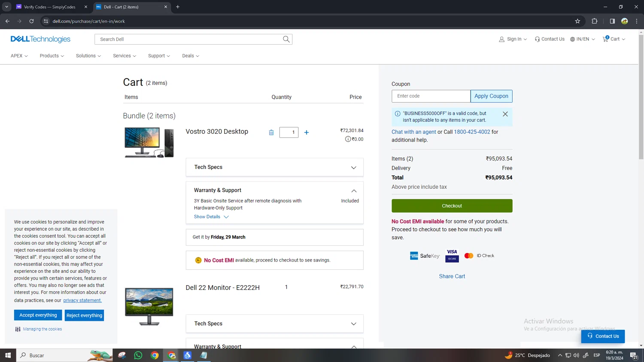Call support number 1800-425-4002 link
Viewport: 644px width, 362px height.
pos(472,132)
